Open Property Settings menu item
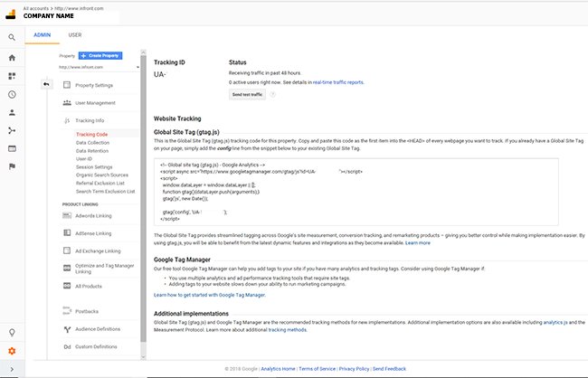The image size is (588, 378). pos(94,85)
